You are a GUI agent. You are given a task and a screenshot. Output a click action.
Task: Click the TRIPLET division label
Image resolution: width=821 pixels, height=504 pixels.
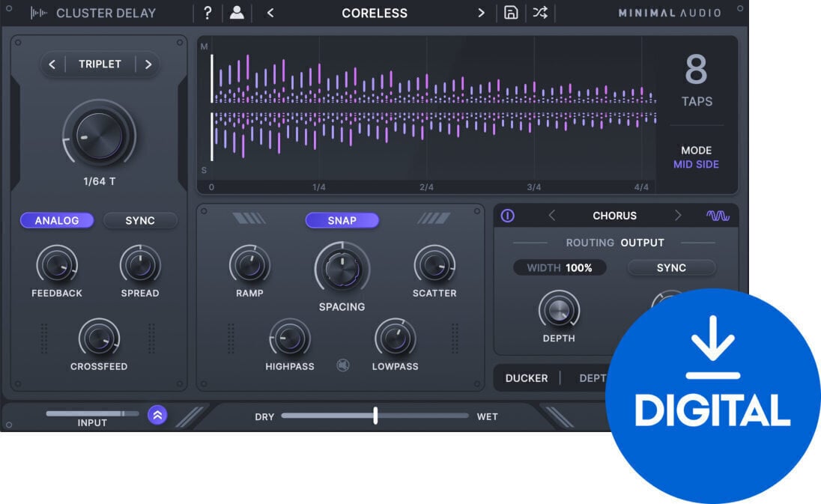(100, 64)
